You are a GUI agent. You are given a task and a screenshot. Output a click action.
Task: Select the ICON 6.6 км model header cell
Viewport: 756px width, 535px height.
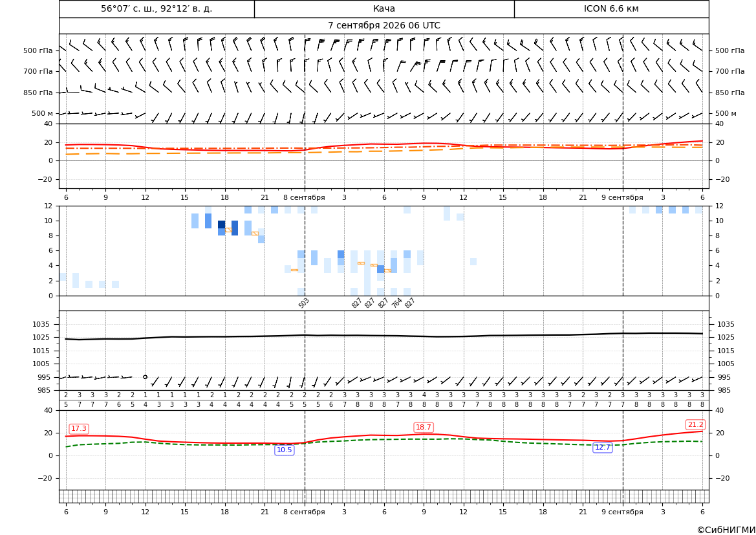[611, 8]
